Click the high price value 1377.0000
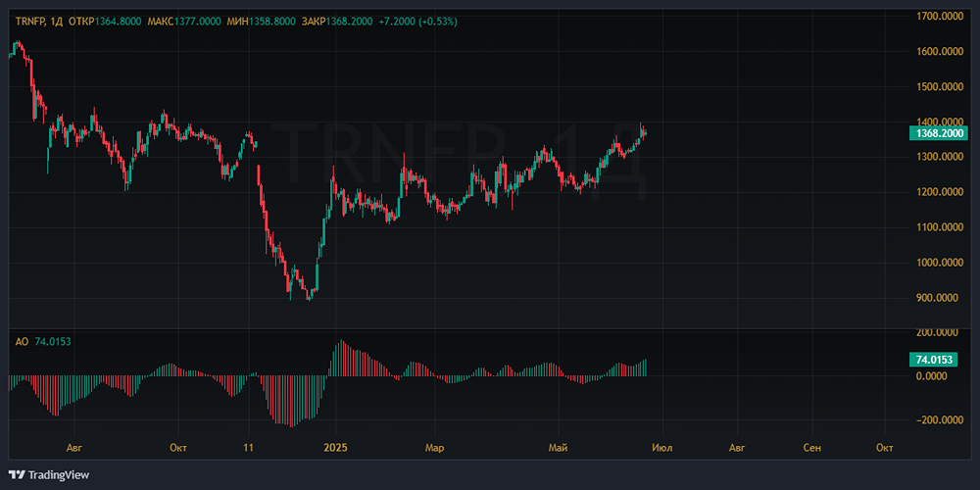This screenshot has width=980, height=490. tap(197, 22)
